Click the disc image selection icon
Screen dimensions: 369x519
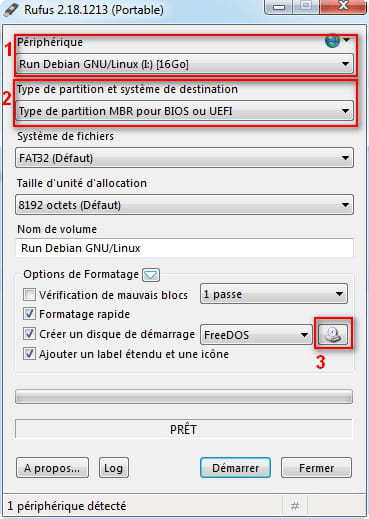click(x=333, y=334)
